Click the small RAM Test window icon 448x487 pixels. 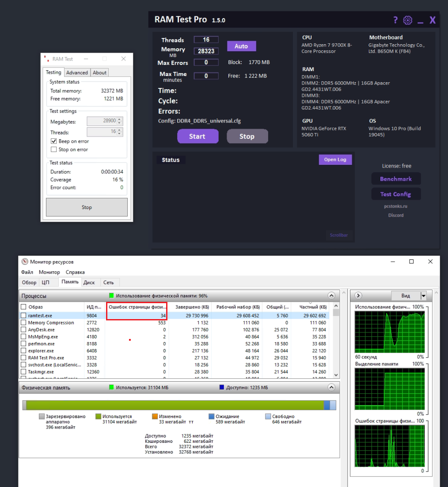coord(46,59)
